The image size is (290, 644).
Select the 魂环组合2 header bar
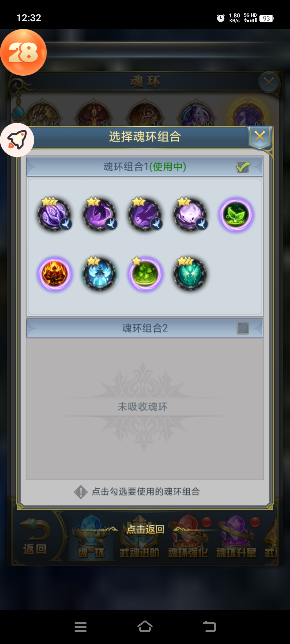pos(145,328)
